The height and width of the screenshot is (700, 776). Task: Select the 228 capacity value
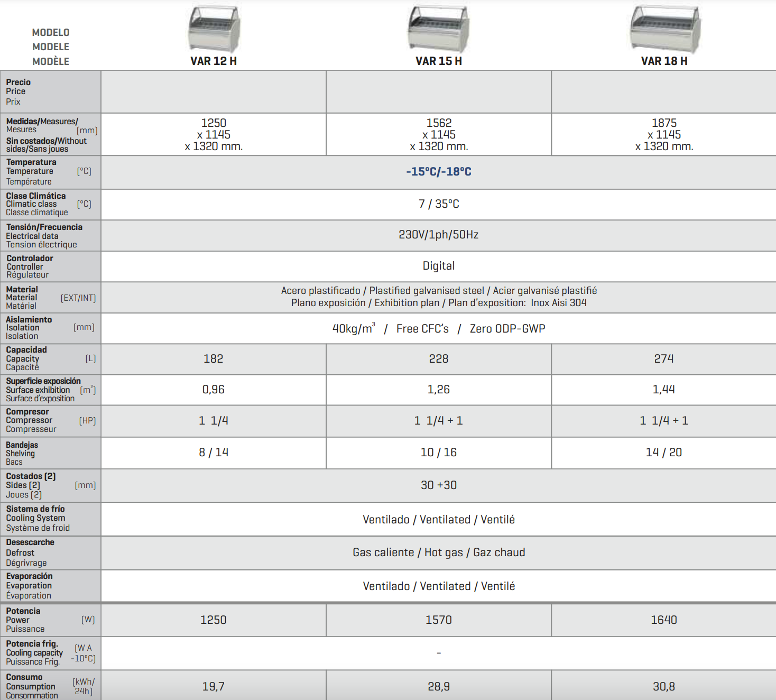[x=439, y=359]
